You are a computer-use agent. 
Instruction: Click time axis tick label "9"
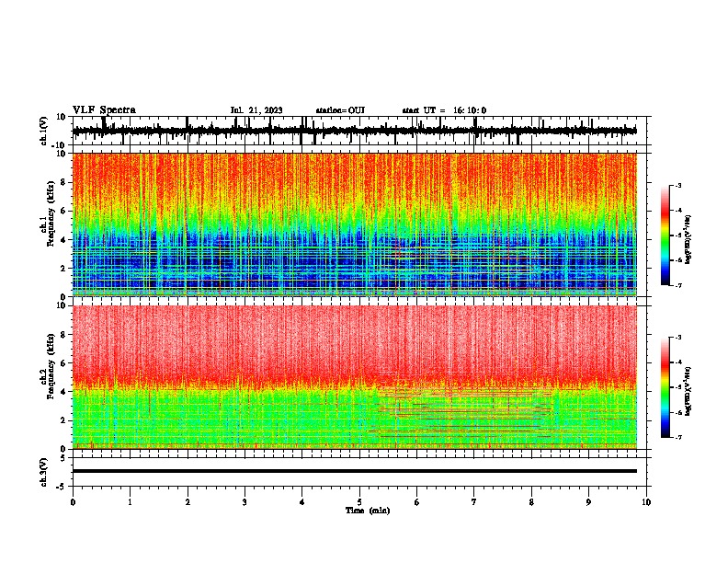[588, 502]
